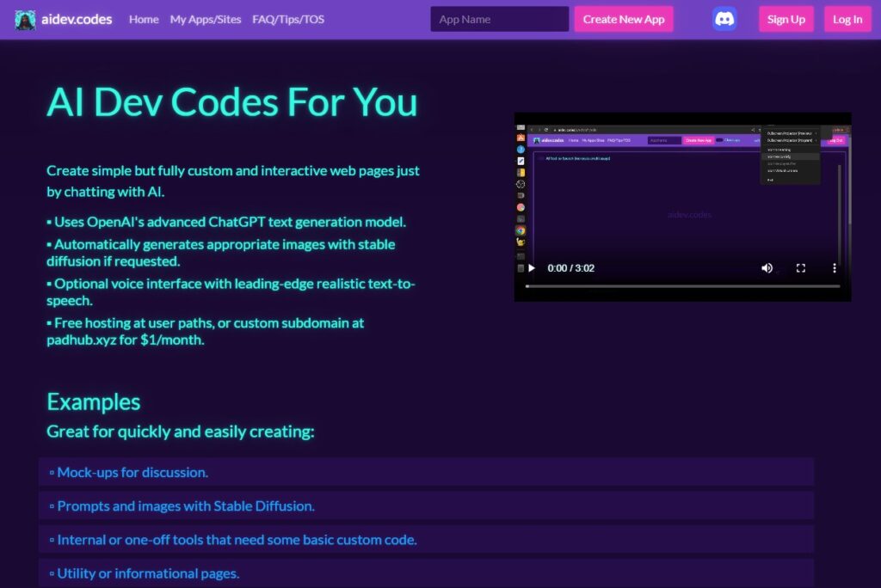Click the aidev.codes brand name text
The image size is (881, 588).
point(77,19)
